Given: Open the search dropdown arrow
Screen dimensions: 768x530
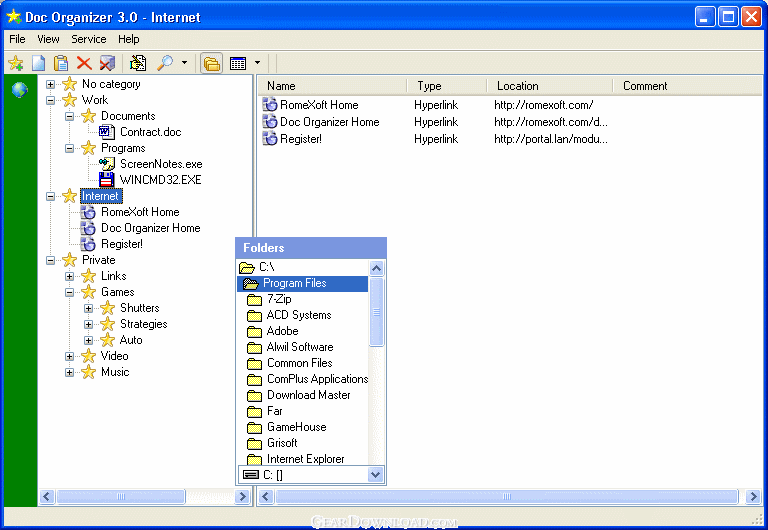Looking at the screenshot, I should (x=184, y=63).
